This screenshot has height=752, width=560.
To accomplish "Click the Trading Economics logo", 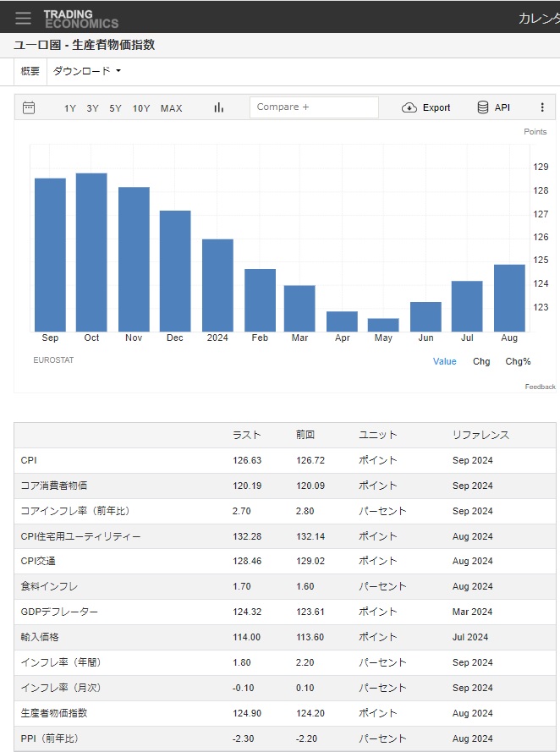I will [80, 19].
